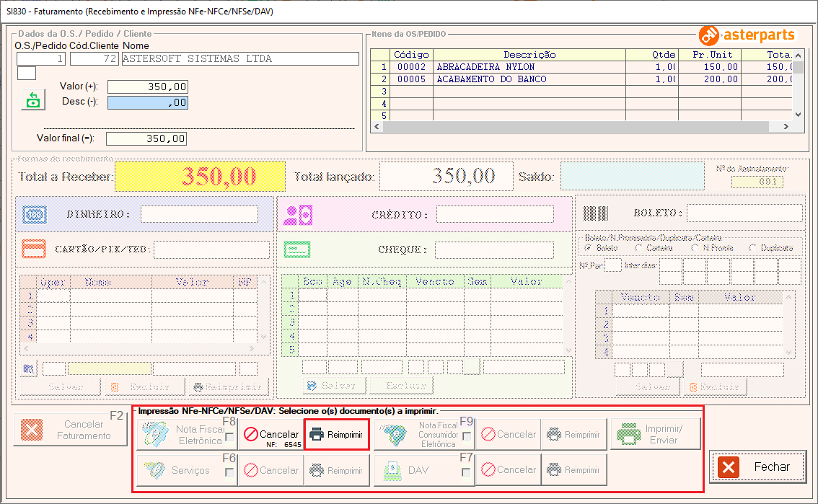The height and width of the screenshot is (504, 818).
Task: Click the Imprimir/Enviar printer button
Action: click(x=656, y=433)
